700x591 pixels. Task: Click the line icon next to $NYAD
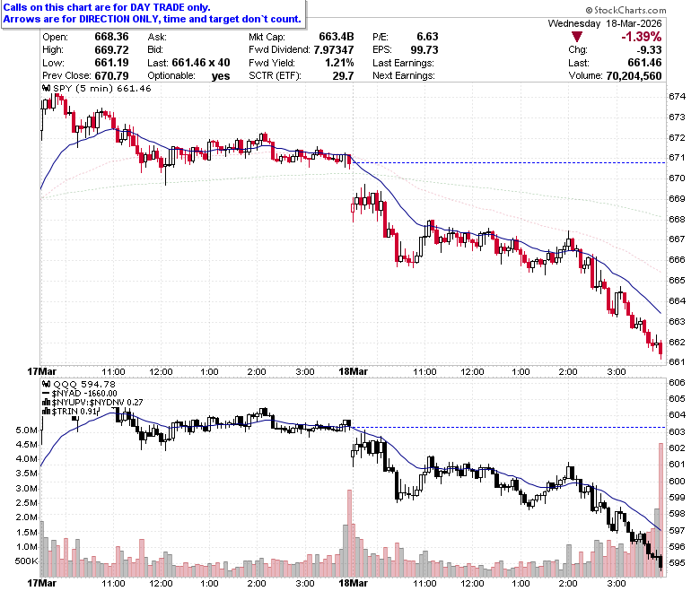click(47, 394)
